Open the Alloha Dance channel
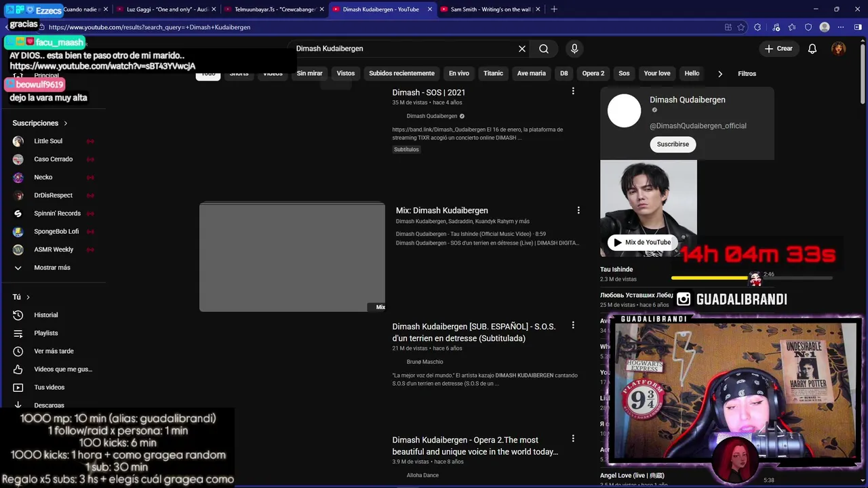 (422, 475)
